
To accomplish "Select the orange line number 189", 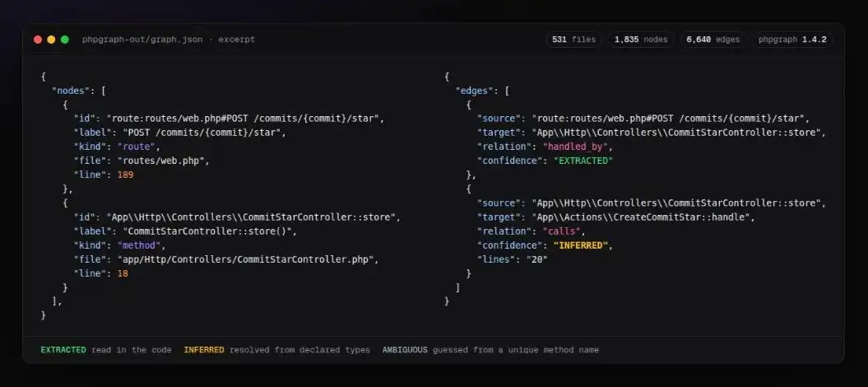I will tap(125, 175).
